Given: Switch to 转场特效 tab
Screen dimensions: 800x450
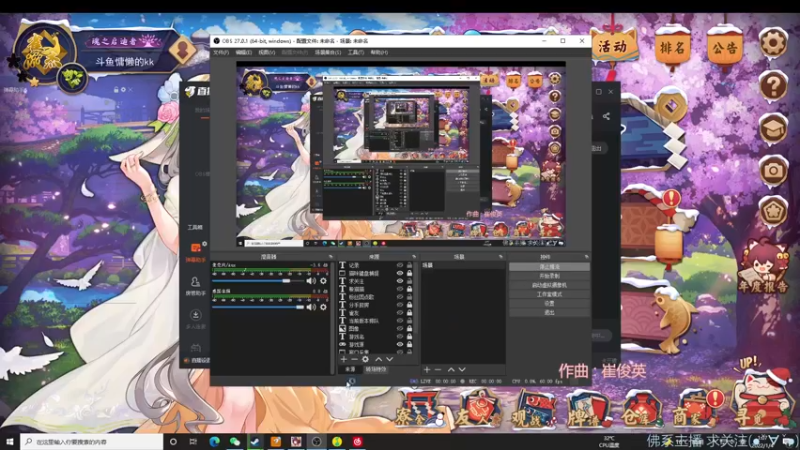Looking at the screenshot, I should (376, 369).
